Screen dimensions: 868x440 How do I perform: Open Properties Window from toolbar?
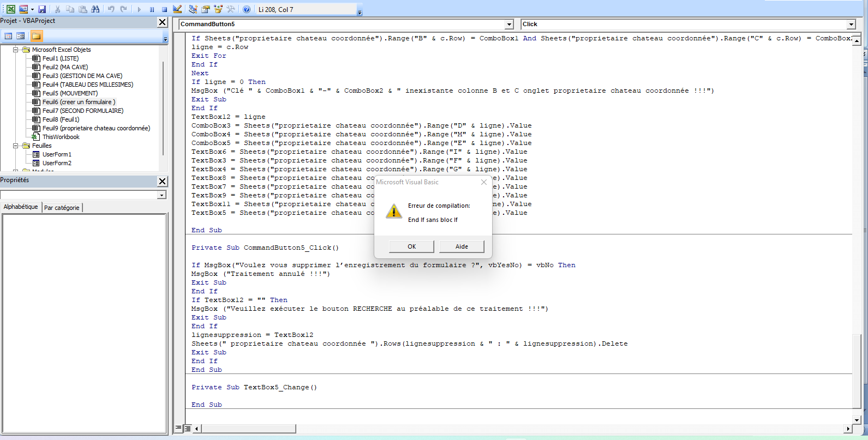tap(206, 9)
